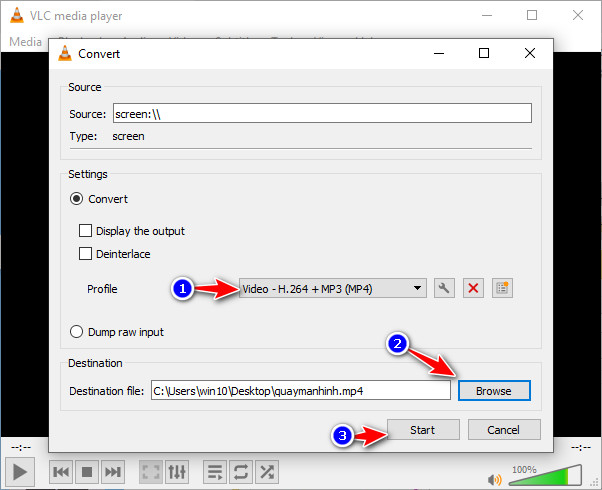Enable Display the output checkbox
602x490 pixels.
[85, 231]
